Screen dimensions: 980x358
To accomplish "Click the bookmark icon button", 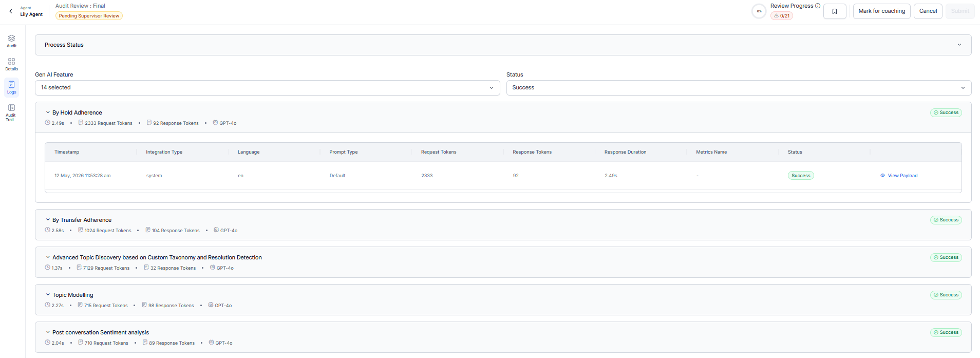I will pos(835,11).
